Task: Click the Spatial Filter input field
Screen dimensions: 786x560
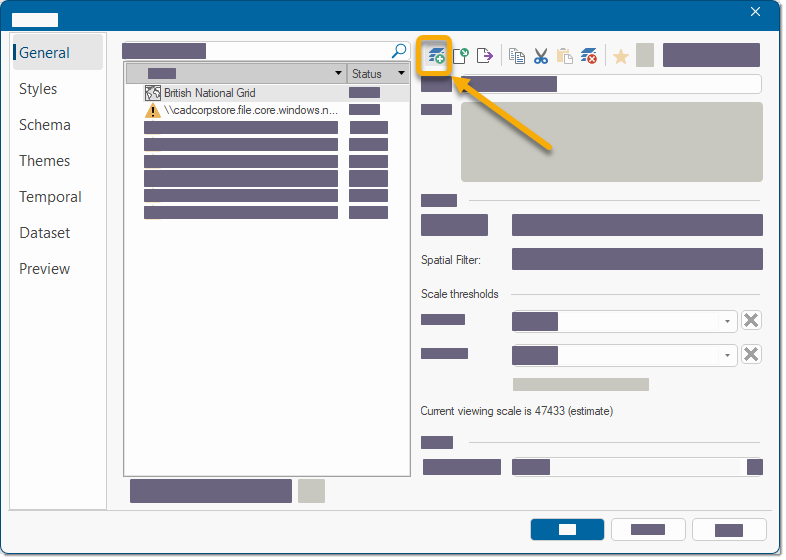Action: 637,260
